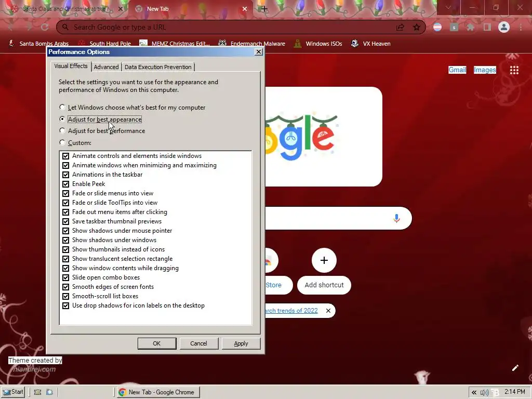Click Apply in Performance Options
The height and width of the screenshot is (399, 532).
pos(241,343)
